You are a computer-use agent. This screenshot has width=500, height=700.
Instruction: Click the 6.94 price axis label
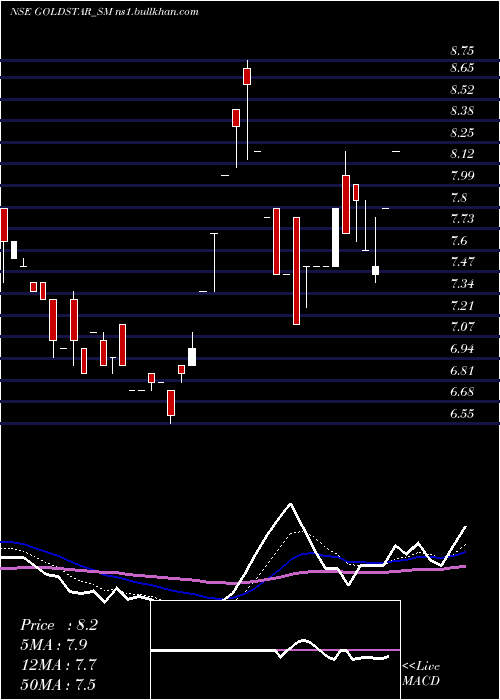(462, 348)
